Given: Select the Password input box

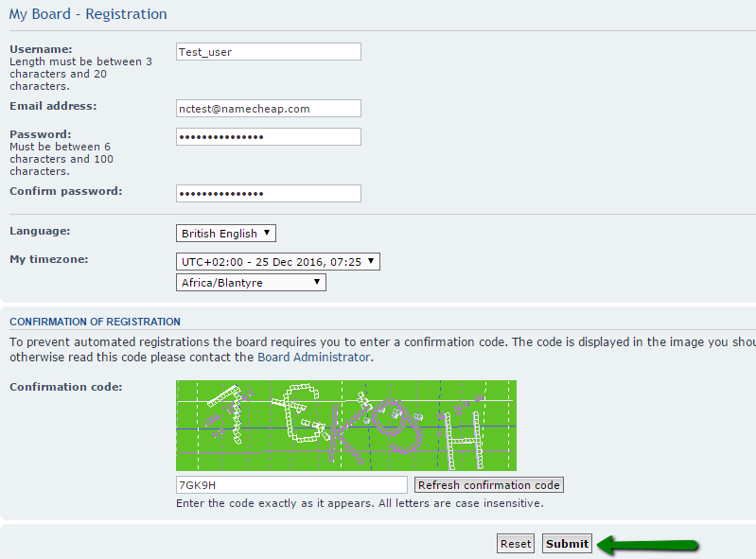Looking at the screenshot, I should (268, 137).
